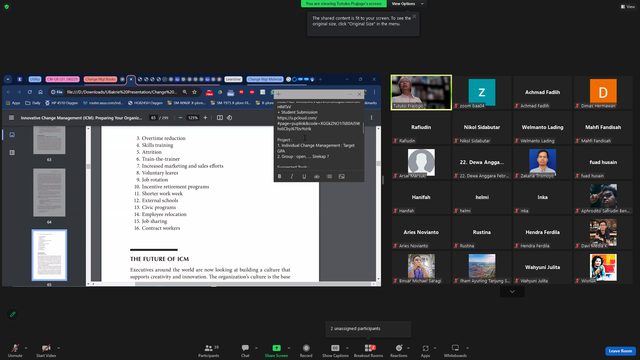The image size is (640, 360).
Task: Select the Dimas Hermawan participant tile
Action: tap(603, 92)
